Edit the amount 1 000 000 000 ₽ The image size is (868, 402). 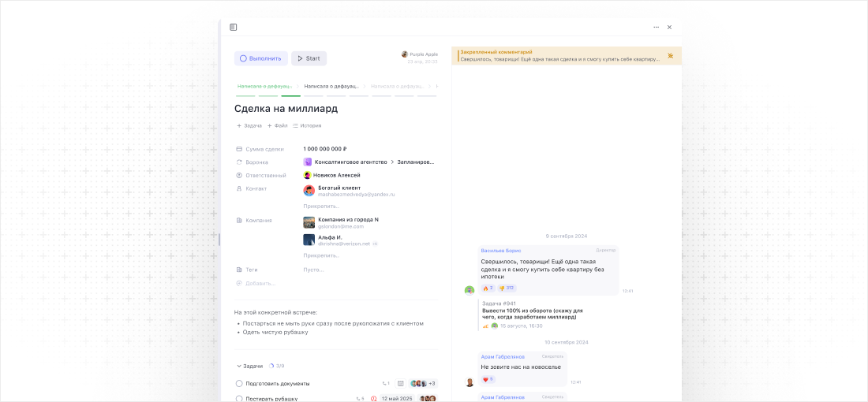[x=325, y=149]
